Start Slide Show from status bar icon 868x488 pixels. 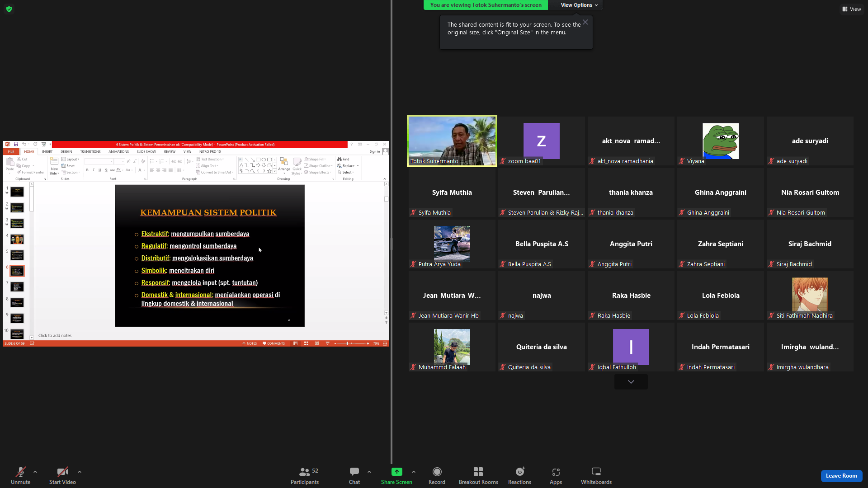click(328, 344)
